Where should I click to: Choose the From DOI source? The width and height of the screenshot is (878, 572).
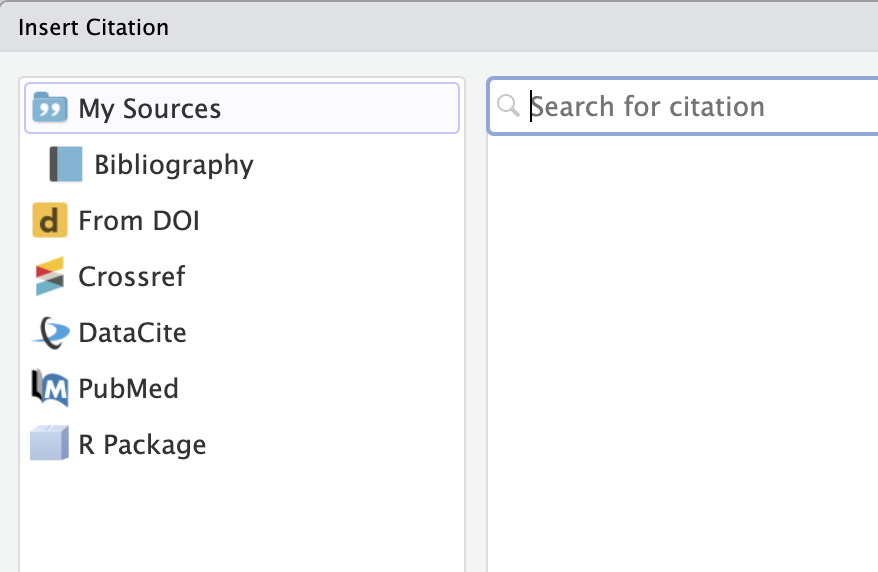pos(242,220)
